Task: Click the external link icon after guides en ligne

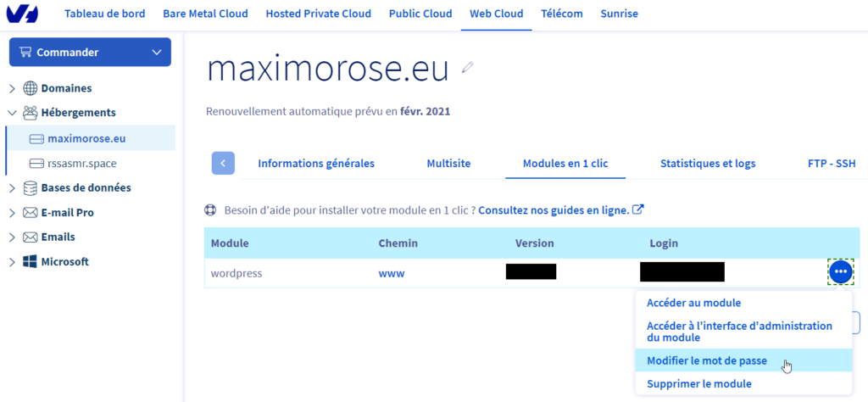Action: pos(638,209)
